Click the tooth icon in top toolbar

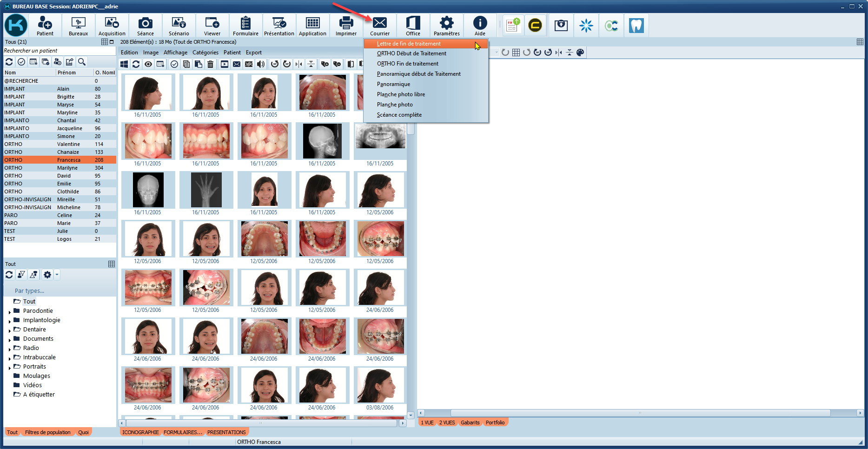coord(636,26)
